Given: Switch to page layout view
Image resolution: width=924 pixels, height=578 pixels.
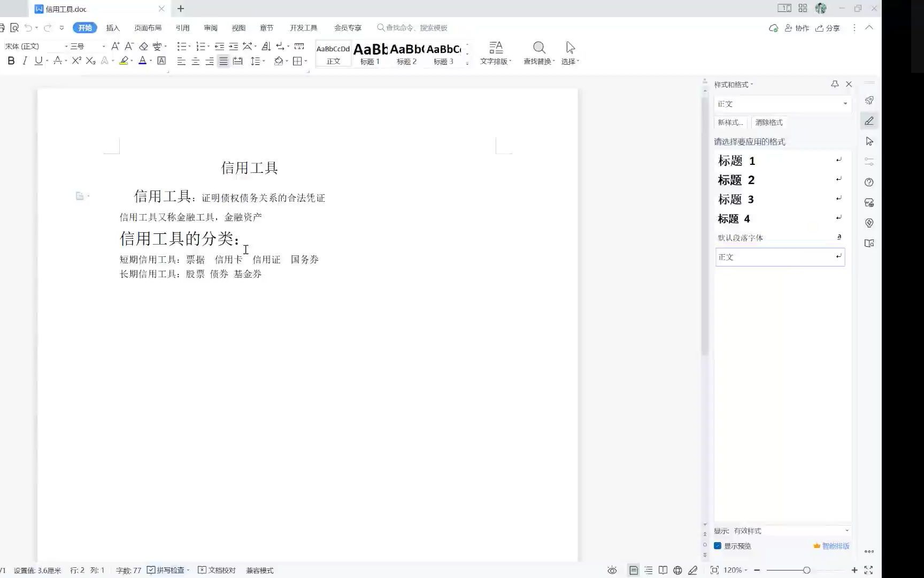Looking at the screenshot, I should (x=633, y=571).
